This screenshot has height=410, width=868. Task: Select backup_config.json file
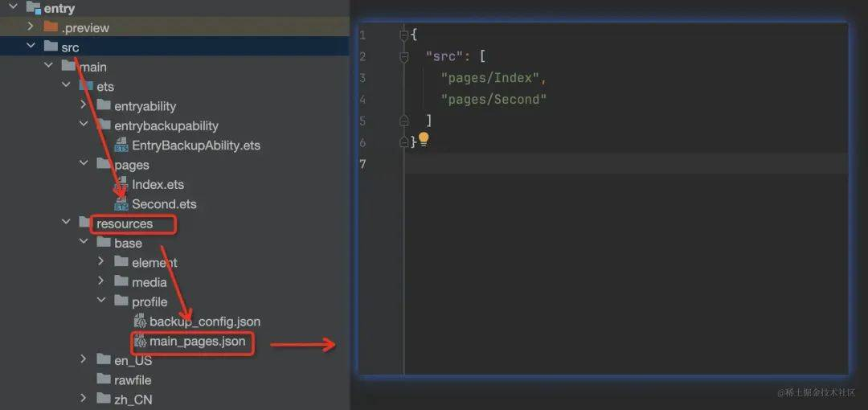tap(205, 322)
